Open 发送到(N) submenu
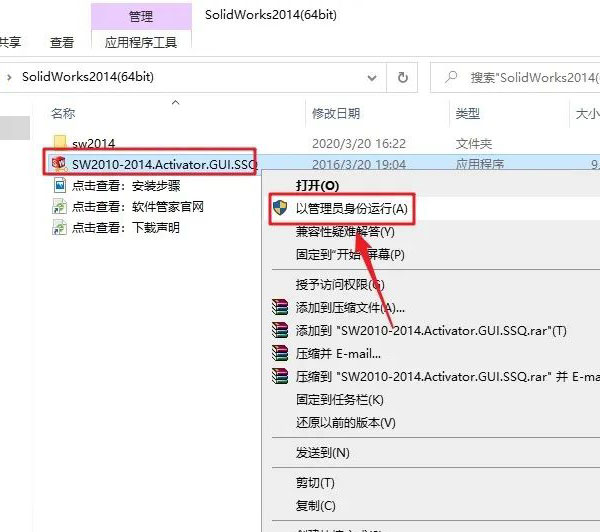The width and height of the screenshot is (600, 532). [x=323, y=453]
